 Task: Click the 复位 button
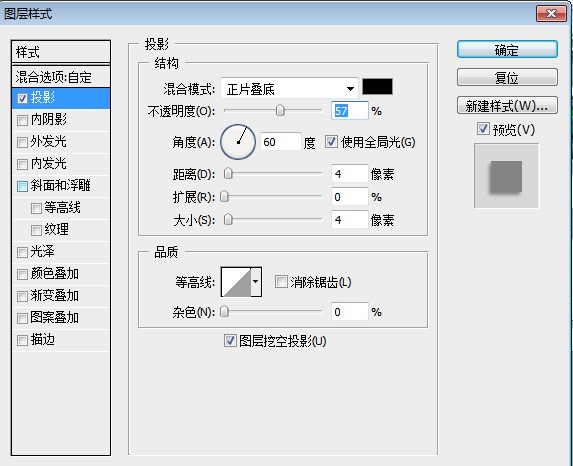(x=507, y=77)
